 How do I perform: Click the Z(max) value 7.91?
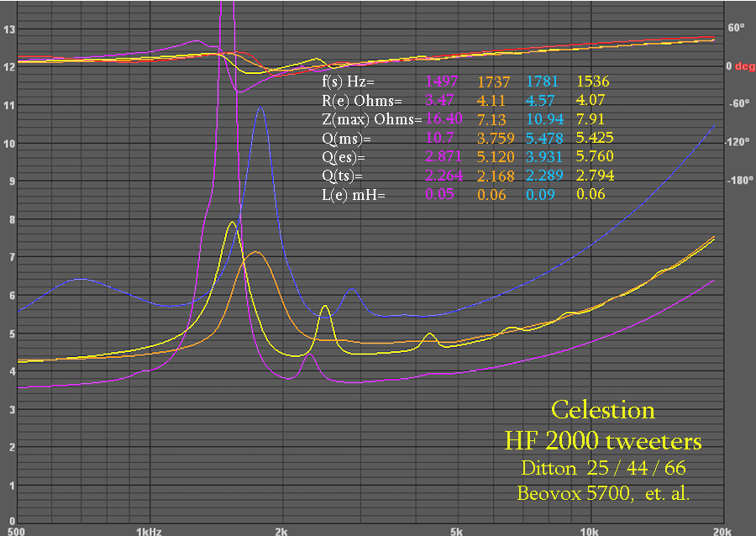(591, 118)
